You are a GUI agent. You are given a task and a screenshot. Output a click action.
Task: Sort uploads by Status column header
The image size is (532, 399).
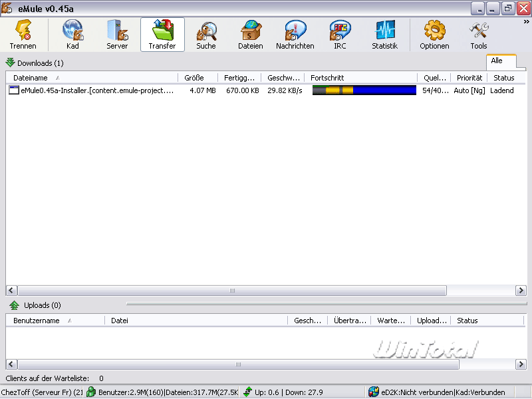pyautogui.click(x=487, y=321)
